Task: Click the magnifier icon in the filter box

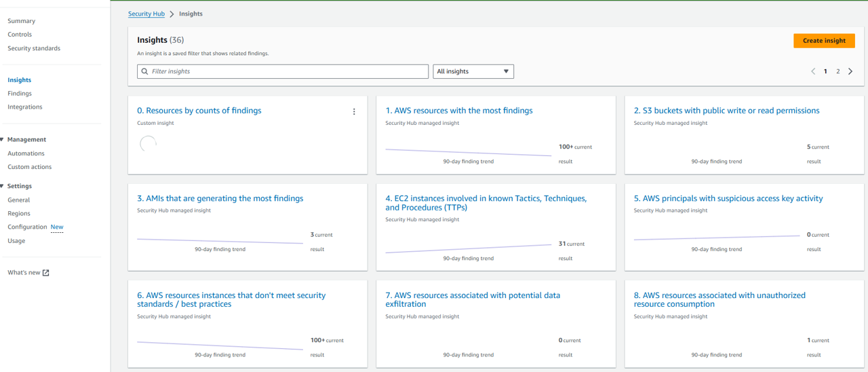Action: pyautogui.click(x=144, y=71)
